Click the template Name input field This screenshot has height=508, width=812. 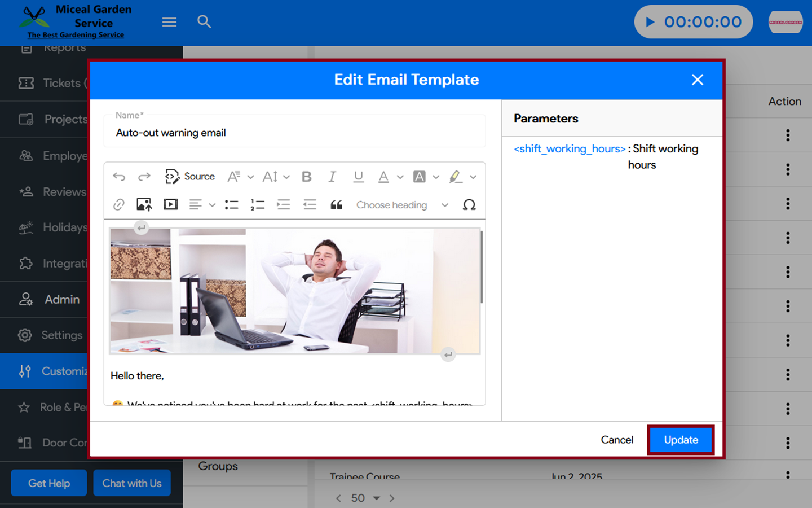click(x=294, y=133)
